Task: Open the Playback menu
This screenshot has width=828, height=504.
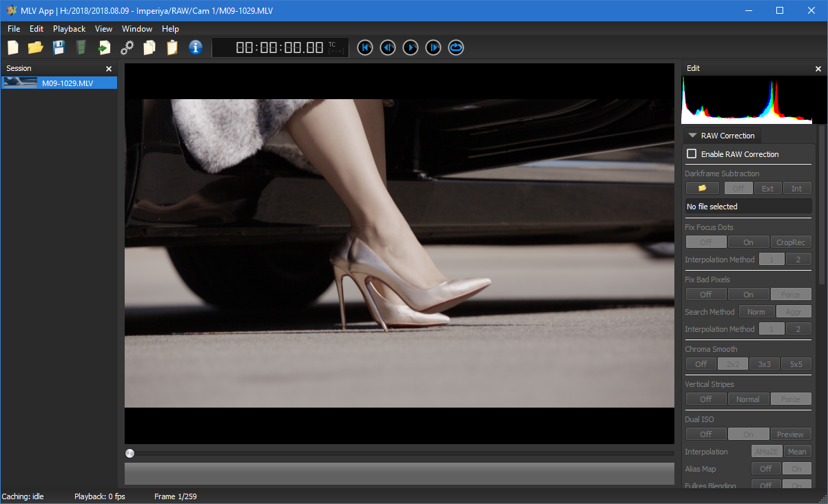Action: [69, 29]
